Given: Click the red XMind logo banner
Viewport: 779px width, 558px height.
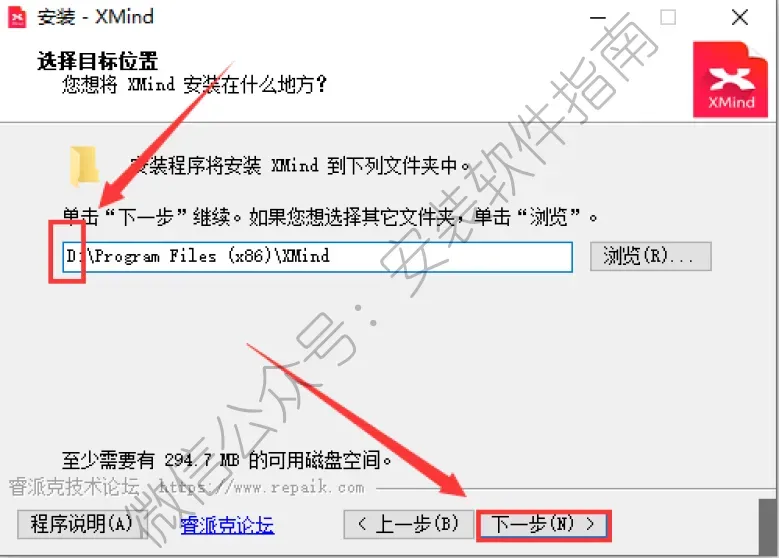Looking at the screenshot, I should (730, 80).
